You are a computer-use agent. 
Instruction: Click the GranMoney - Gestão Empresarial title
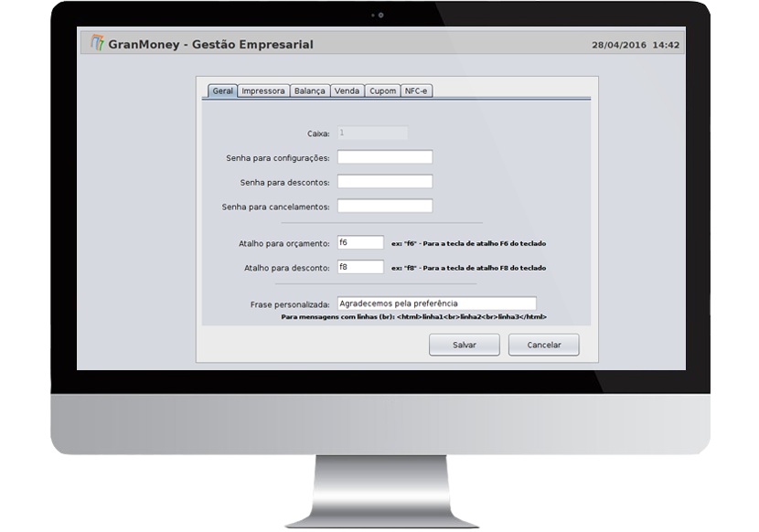(210, 45)
